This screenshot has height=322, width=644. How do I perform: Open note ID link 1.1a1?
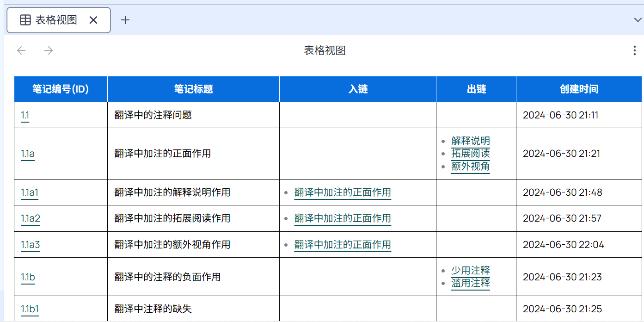pyautogui.click(x=30, y=192)
